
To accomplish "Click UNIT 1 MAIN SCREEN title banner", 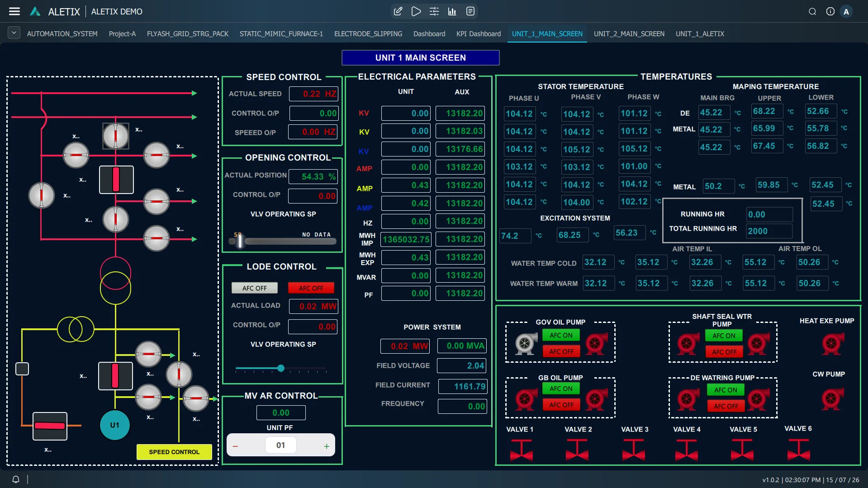I will click(x=421, y=58).
